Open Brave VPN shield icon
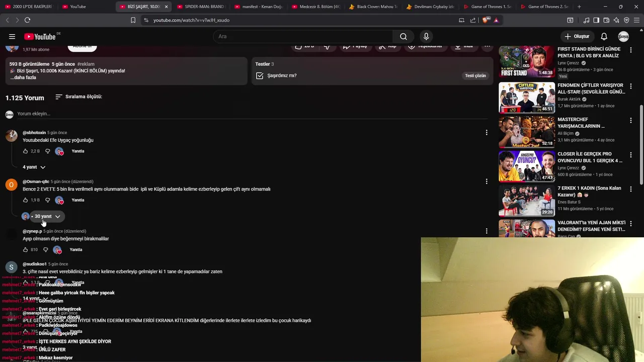Viewport: 644px width, 362px height. pos(626,20)
